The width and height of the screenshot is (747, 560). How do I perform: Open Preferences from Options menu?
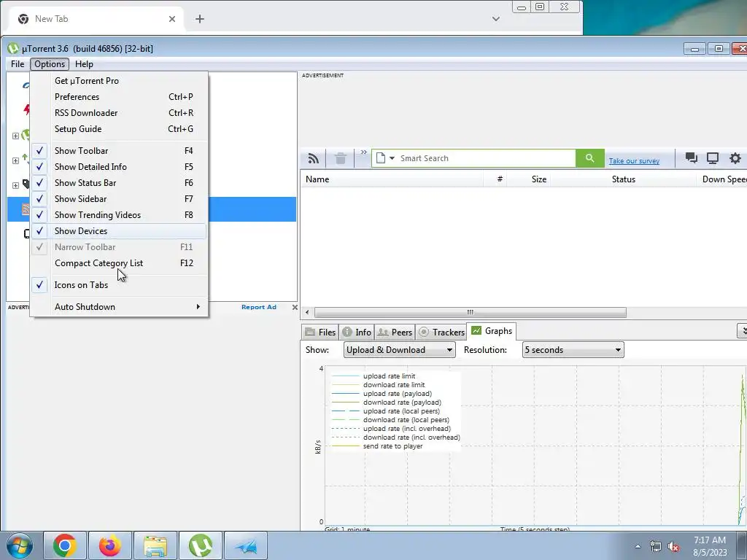[x=119, y=97]
